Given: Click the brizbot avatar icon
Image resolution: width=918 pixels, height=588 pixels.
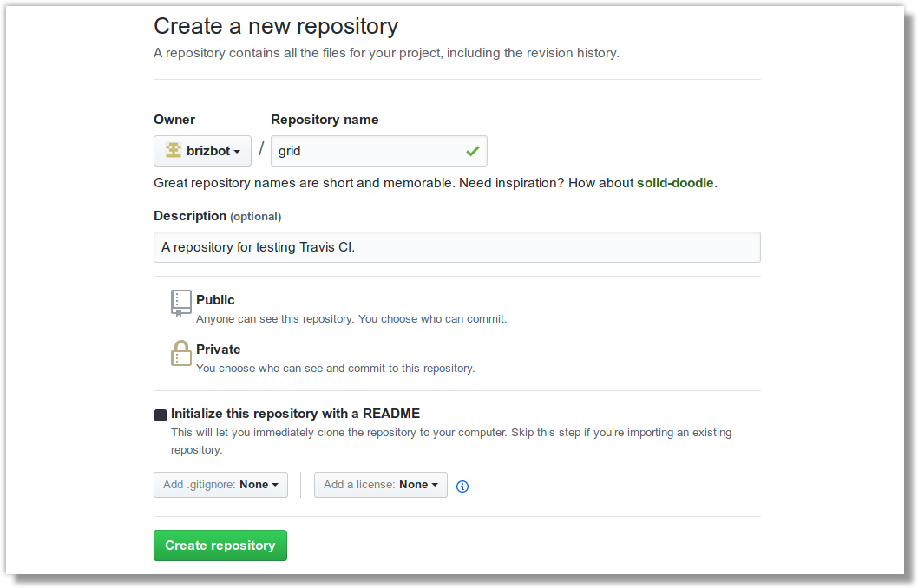Looking at the screenshot, I should (x=174, y=150).
